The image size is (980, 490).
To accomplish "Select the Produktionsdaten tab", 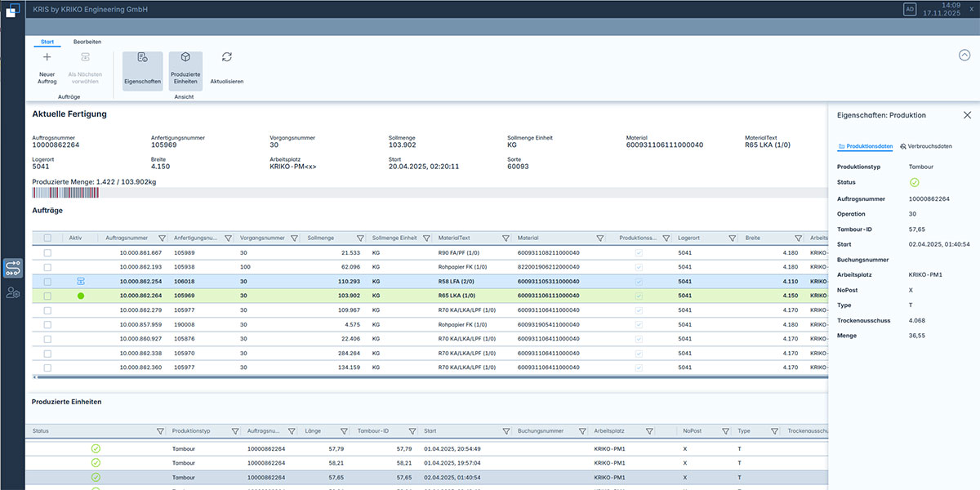I will click(x=864, y=146).
